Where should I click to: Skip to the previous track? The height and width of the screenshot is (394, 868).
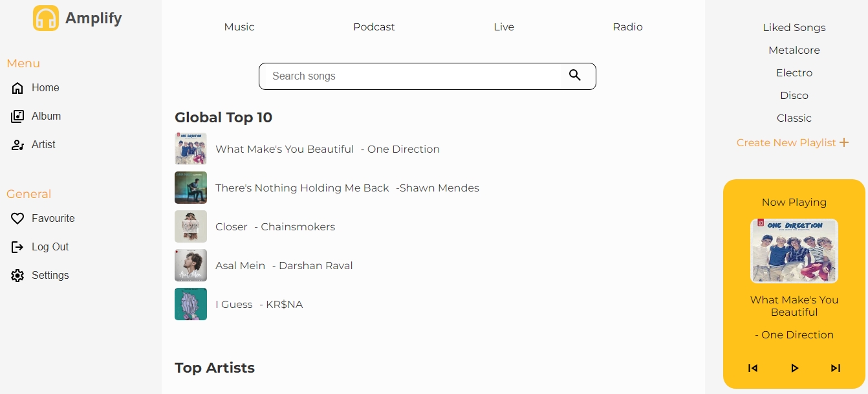pyautogui.click(x=753, y=368)
